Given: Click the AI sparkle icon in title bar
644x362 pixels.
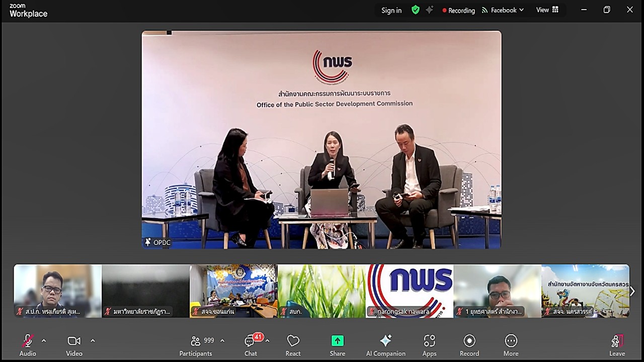Looking at the screenshot, I should coord(429,10).
